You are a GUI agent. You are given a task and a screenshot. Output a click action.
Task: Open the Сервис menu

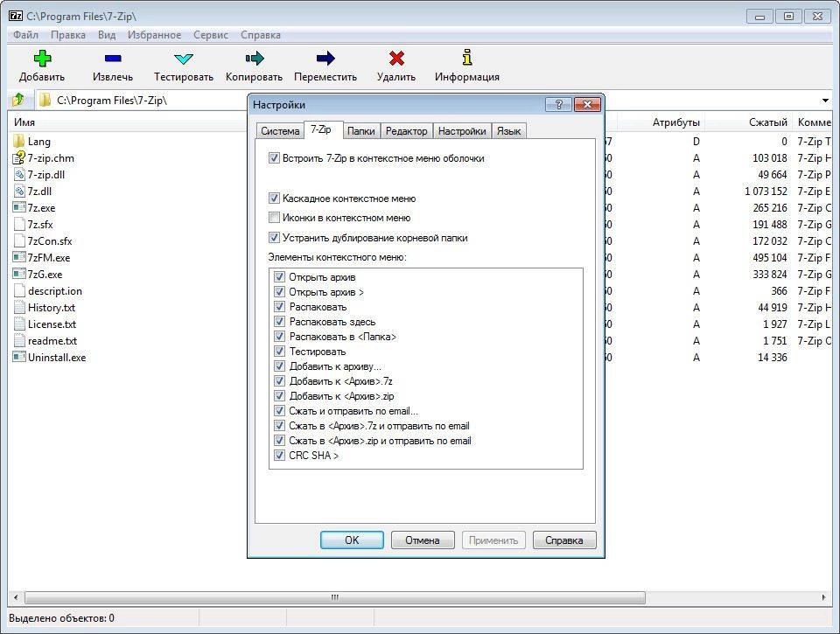click(211, 35)
